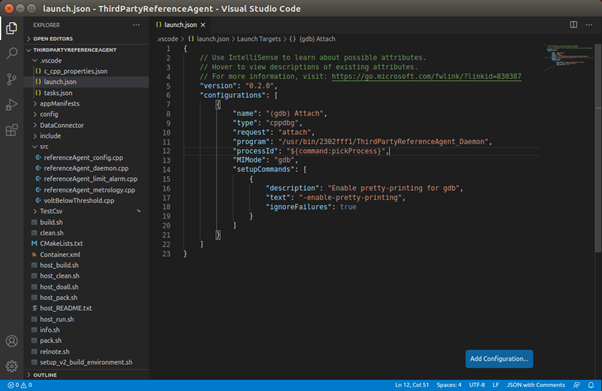Expand the include folder
602x391 pixels.
86,136
